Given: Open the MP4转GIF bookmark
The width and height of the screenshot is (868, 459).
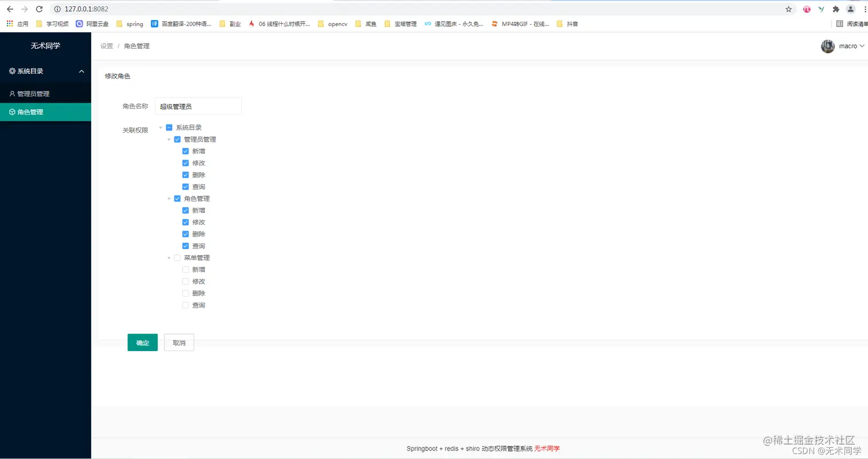Looking at the screenshot, I should point(520,24).
